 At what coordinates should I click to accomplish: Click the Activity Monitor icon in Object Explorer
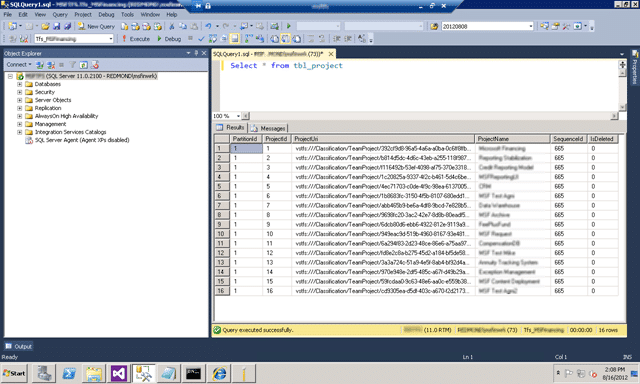95,65
